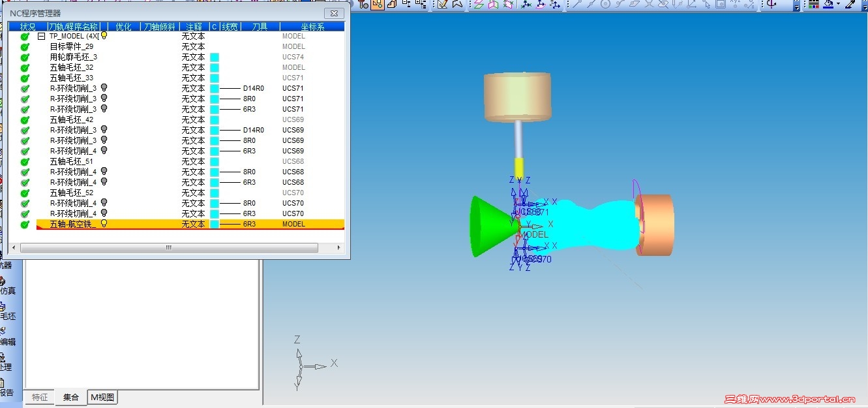The height and width of the screenshot is (408, 868).
Task: Click 6R3 tool in UCS70 row
Action: coord(249,213)
